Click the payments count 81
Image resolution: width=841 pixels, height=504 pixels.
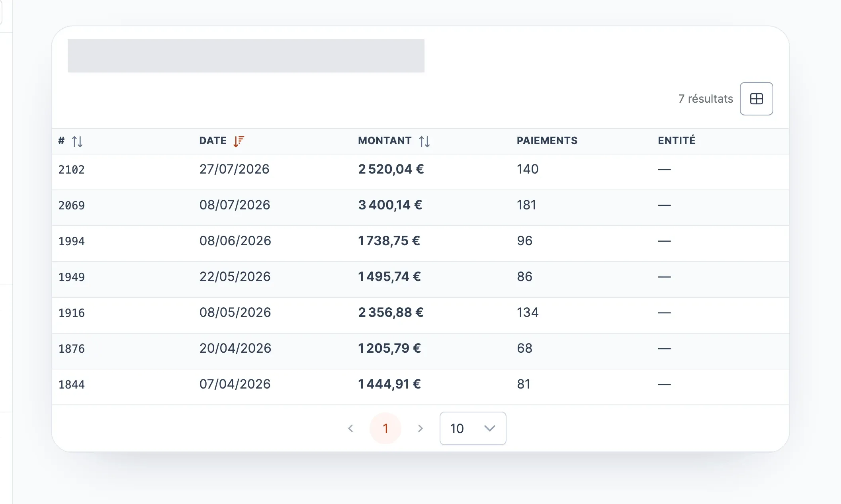pyautogui.click(x=524, y=384)
